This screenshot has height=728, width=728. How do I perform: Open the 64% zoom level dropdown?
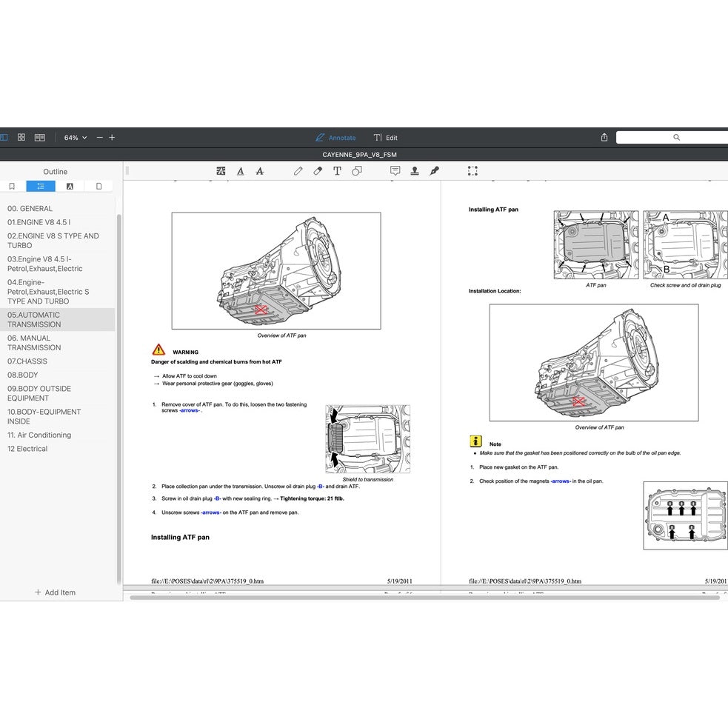[75, 138]
